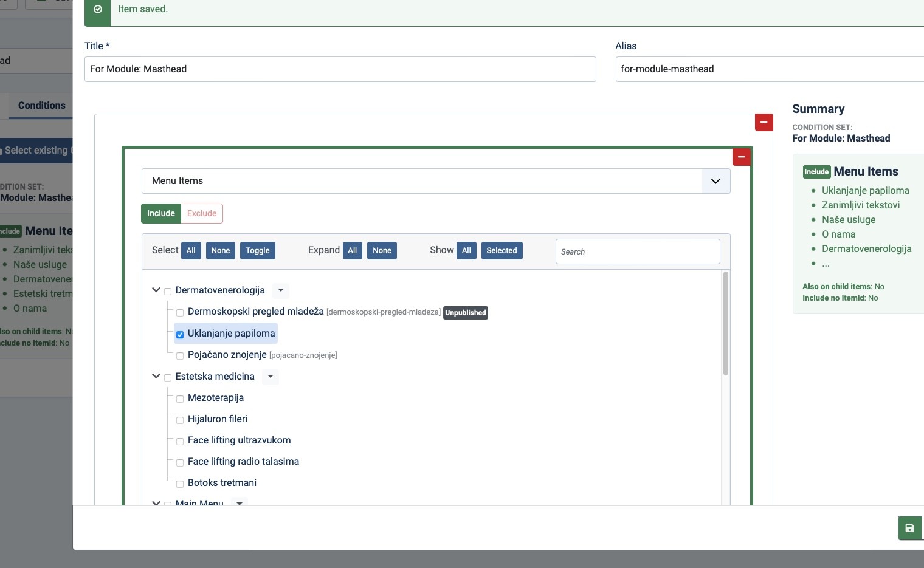This screenshot has height=568, width=924.
Task: Click into the Alias input field
Action: (770, 69)
